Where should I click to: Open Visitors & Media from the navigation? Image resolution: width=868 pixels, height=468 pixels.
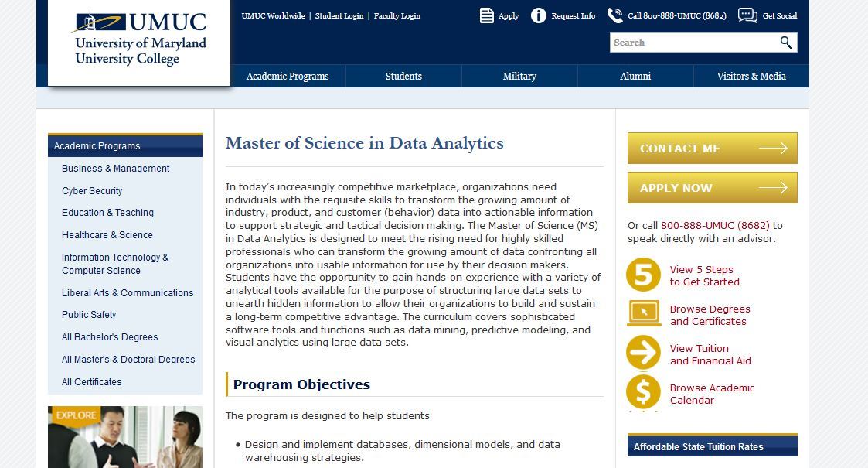click(751, 76)
